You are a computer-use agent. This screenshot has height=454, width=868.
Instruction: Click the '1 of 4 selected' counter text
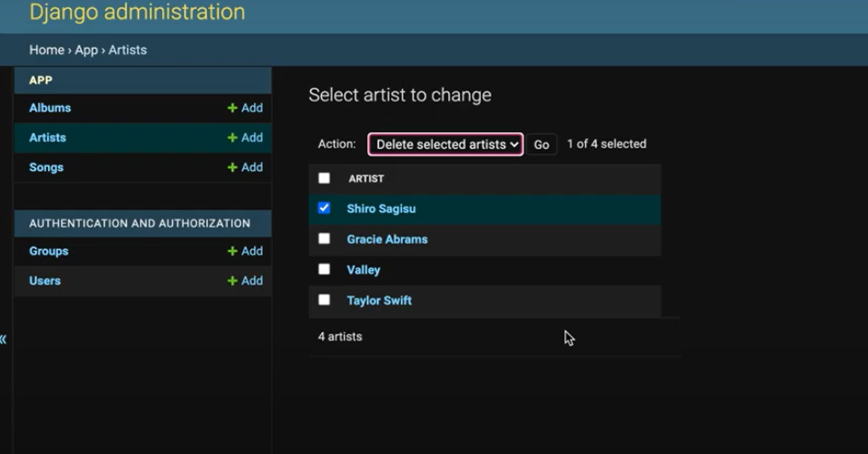click(x=607, y=144)
